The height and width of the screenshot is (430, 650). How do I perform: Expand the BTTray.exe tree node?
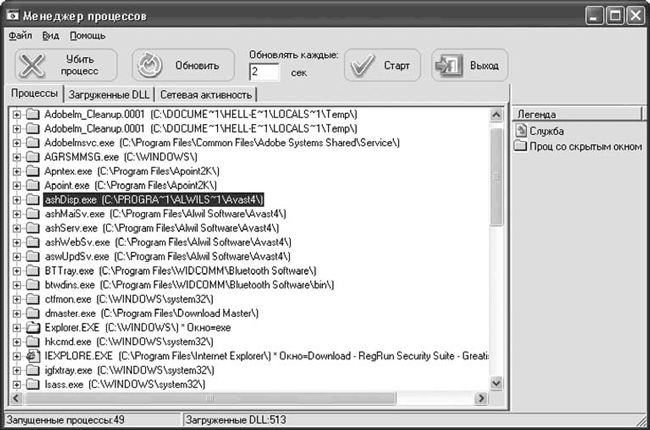(x=17, y=270)
